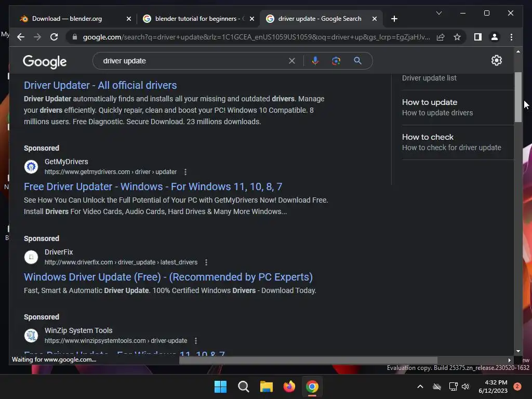Search by image with Google Lens

[336, 61]
